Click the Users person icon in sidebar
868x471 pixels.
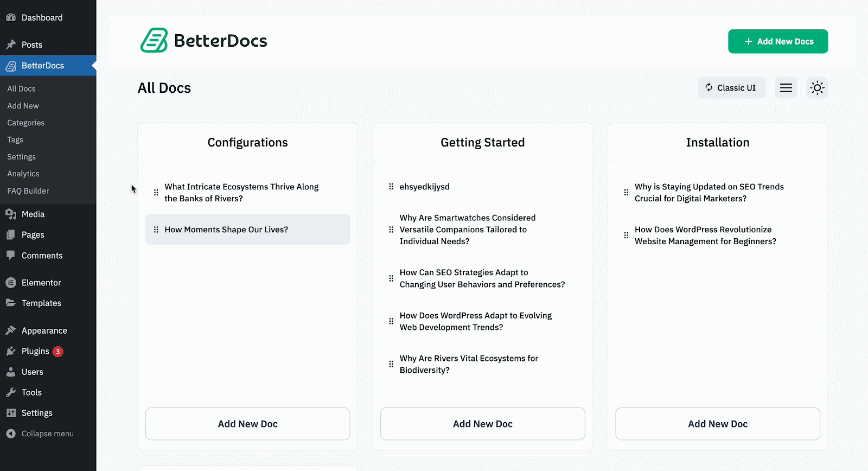(11, 372)
